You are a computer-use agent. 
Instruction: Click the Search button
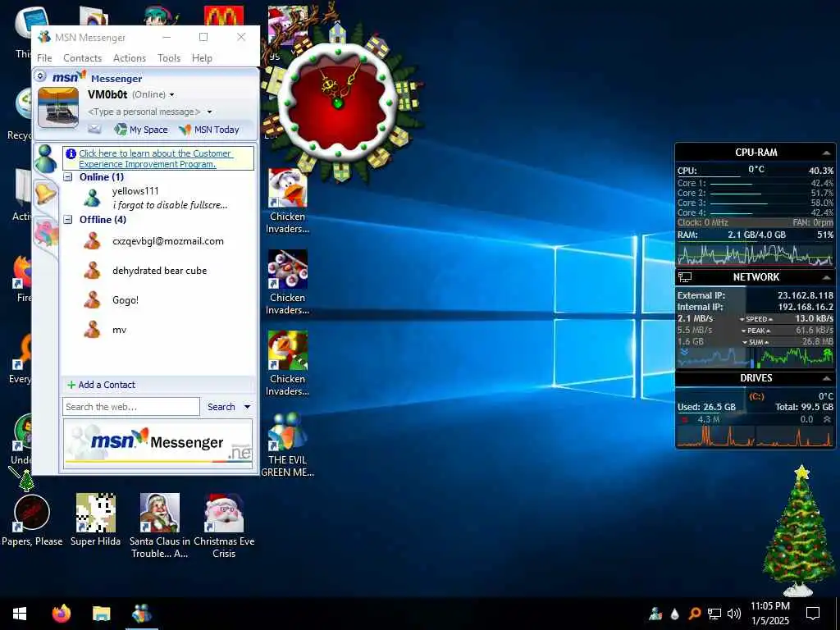[x=221, y=407]
